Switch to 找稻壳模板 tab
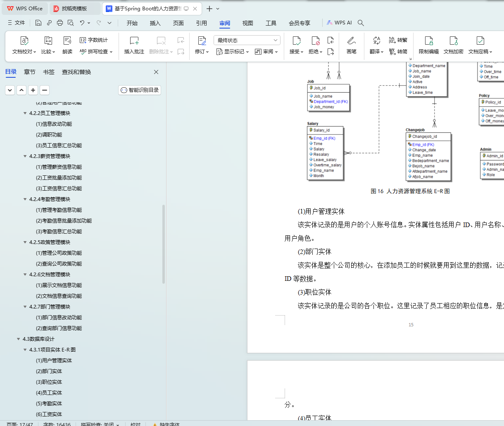504x426 pixels. click(75, 8)
